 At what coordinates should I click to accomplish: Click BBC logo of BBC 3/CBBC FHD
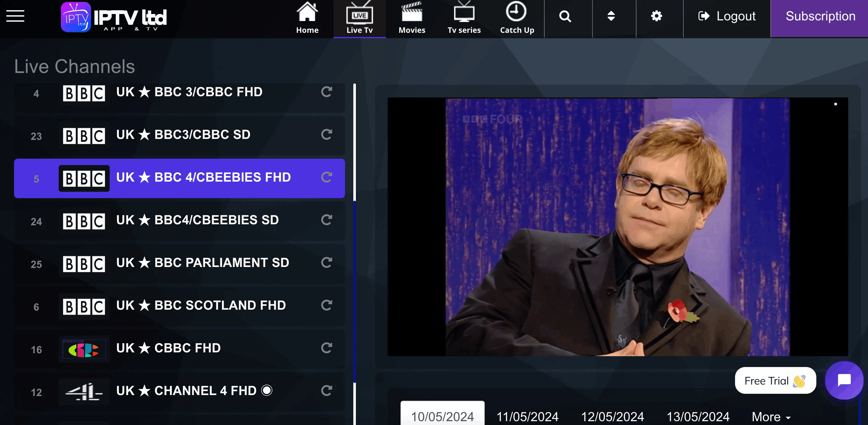(84, 93)
